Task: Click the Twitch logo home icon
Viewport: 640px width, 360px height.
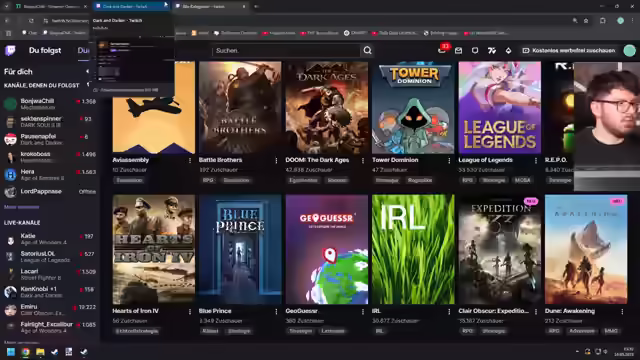Action: [10, 51]
